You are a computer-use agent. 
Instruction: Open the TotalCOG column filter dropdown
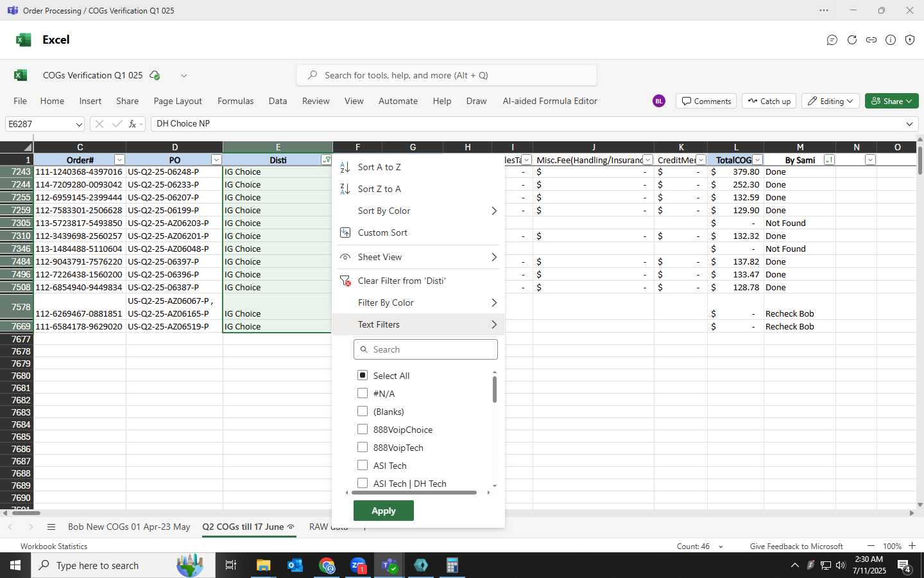click(758, 160)
